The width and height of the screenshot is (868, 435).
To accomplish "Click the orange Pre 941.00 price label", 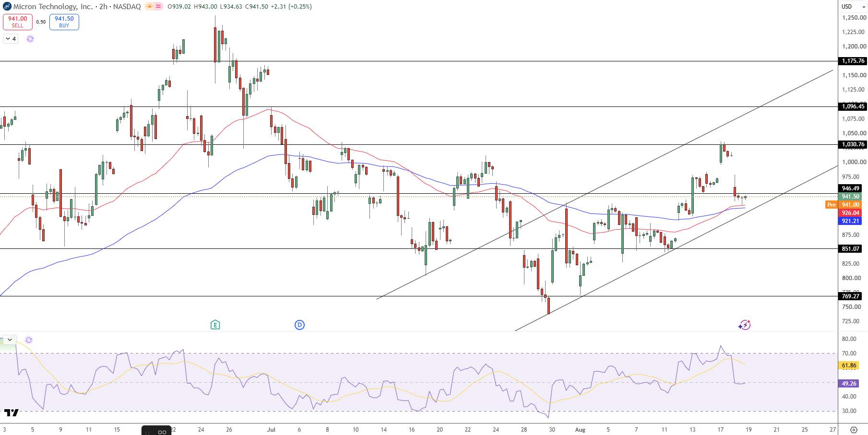I will [x=844, y=205].
